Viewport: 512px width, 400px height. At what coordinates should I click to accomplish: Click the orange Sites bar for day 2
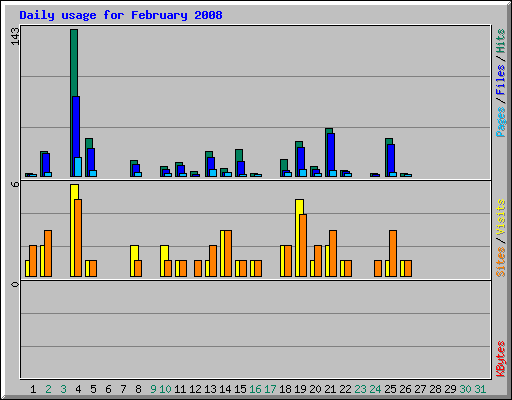(48, 253)
